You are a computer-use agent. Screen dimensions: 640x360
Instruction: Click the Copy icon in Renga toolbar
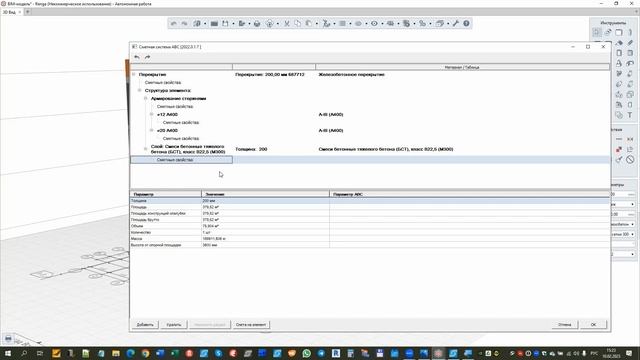[298, 24]
